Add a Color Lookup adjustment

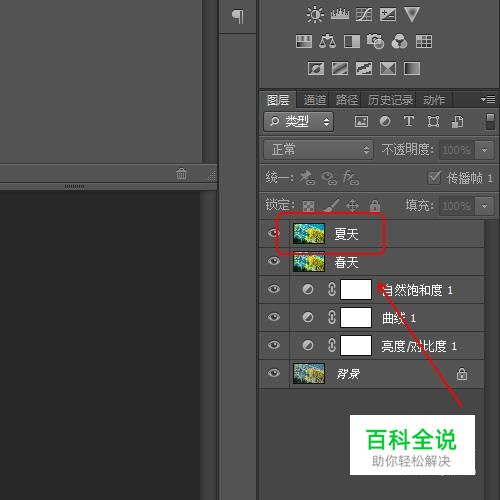point(424,42)
